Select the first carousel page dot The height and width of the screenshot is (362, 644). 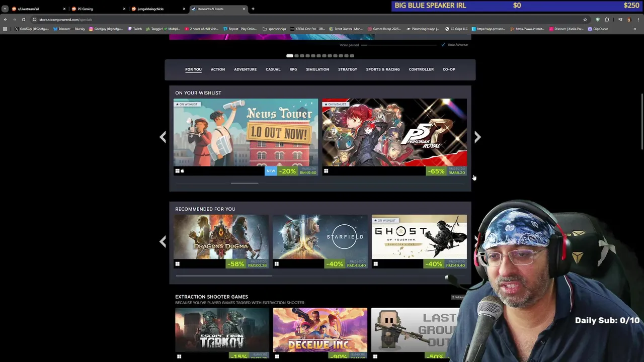(290, 56)
